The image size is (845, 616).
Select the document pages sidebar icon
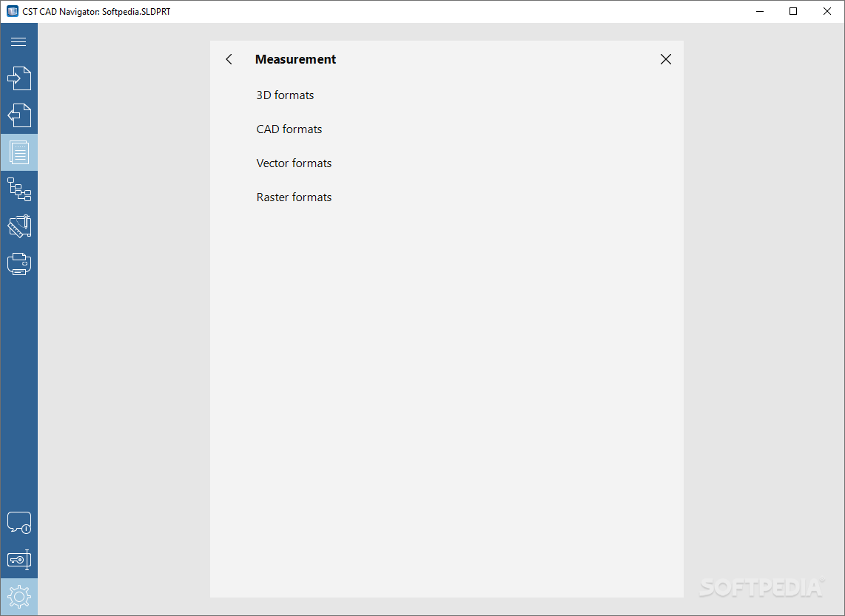pyautogui.click(x=18, y=152)
